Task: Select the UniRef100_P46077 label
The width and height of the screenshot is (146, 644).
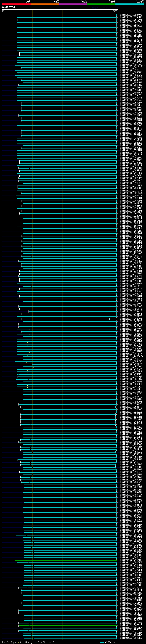Action: click(131, 77)
